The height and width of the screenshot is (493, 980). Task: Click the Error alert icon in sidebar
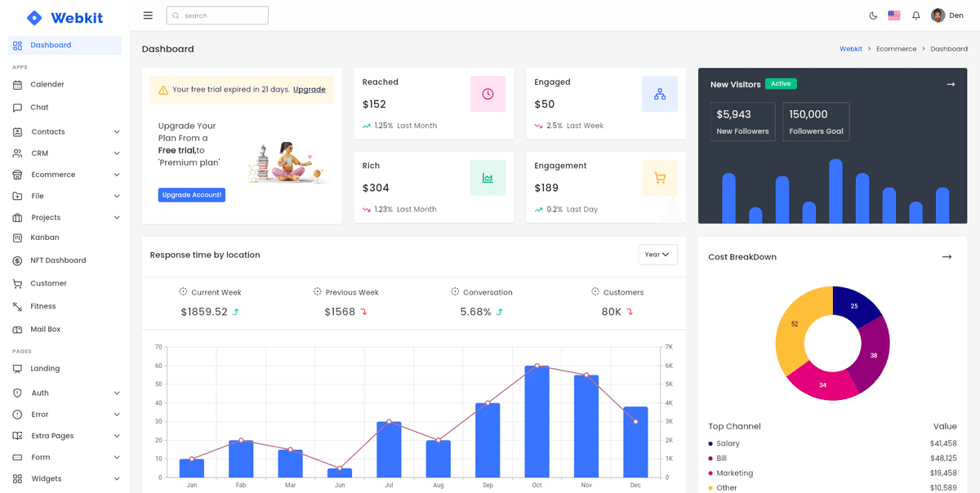click(18, 415)
